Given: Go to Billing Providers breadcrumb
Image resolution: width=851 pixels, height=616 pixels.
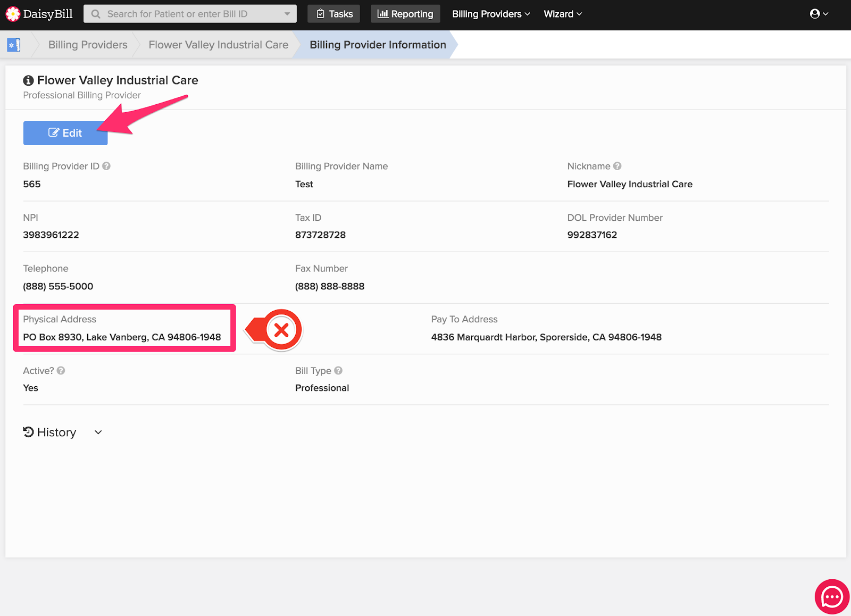Looking at the screenshot, I should 88,45.
